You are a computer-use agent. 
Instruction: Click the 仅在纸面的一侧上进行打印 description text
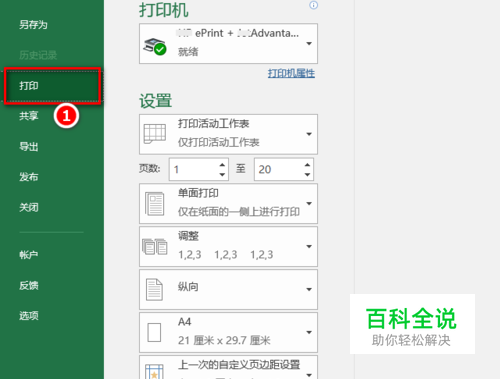(239, 212)
